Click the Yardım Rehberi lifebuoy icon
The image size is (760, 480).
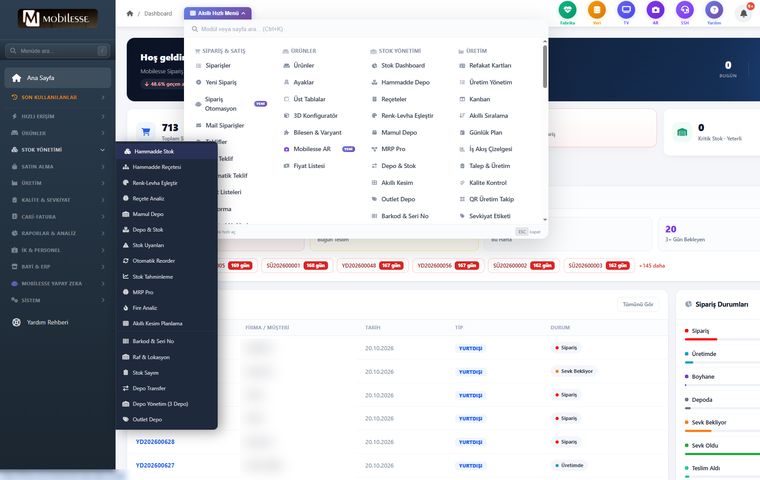point(16,322)
